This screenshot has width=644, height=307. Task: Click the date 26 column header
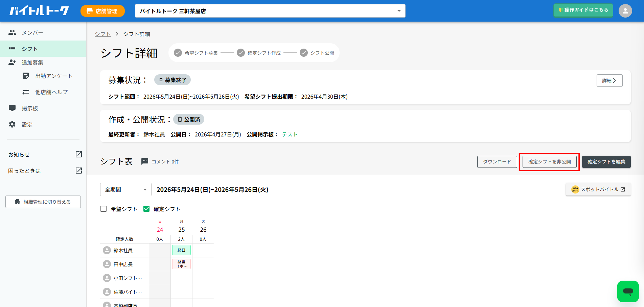[203, 229]
